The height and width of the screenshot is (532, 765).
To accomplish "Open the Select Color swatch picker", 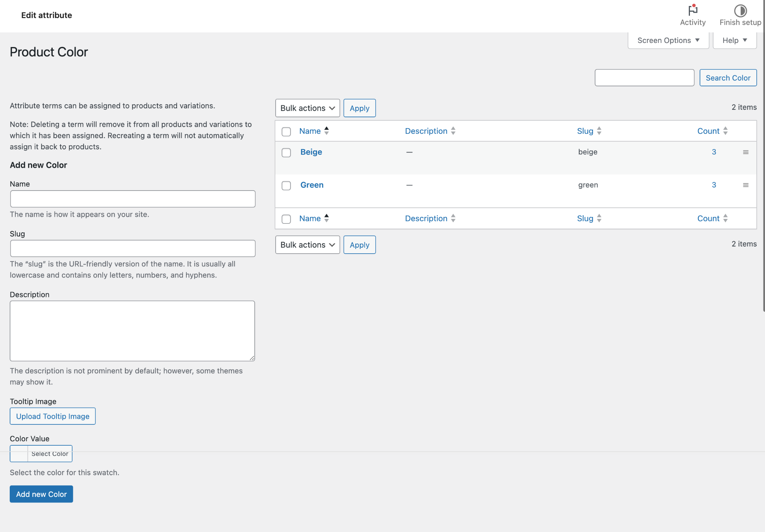I will tap(41, 454).
